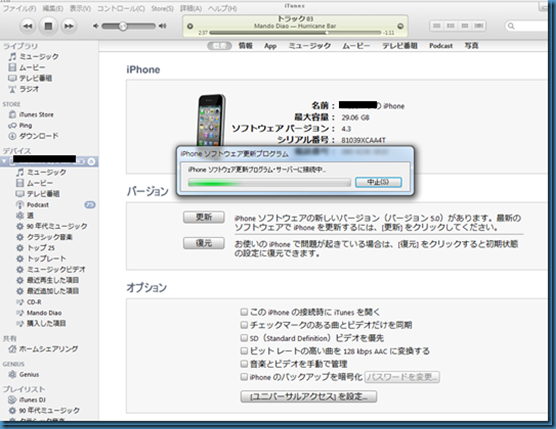
Task: Click the ユニバーサルアクセスを設定 button
Action: pos(308,396)
